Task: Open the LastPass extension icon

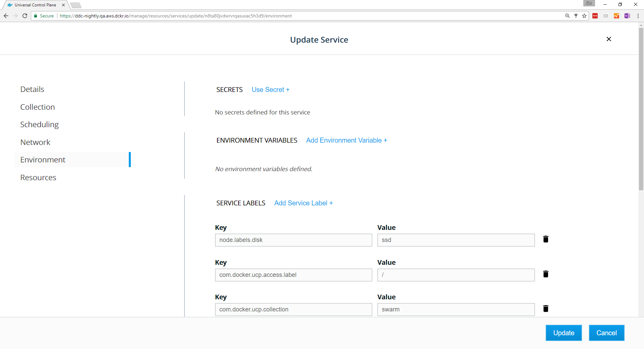Action: pos(595,16)
